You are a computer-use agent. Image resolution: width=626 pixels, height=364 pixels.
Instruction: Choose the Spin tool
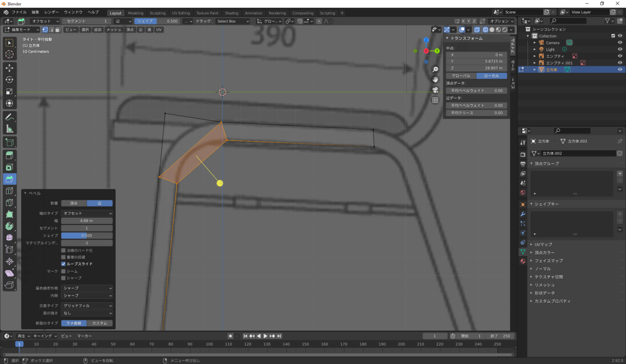(9, 226)
